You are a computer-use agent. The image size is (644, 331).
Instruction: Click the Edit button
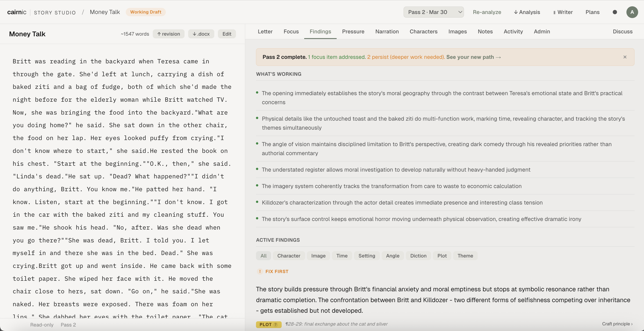pos(226,34)
